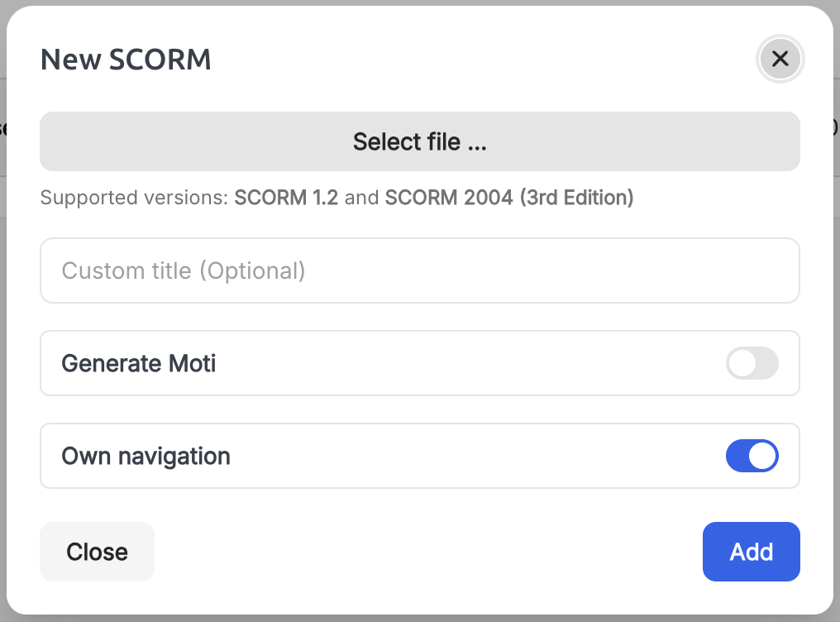Click the Generate Moti label text

[x=139, y=363]
